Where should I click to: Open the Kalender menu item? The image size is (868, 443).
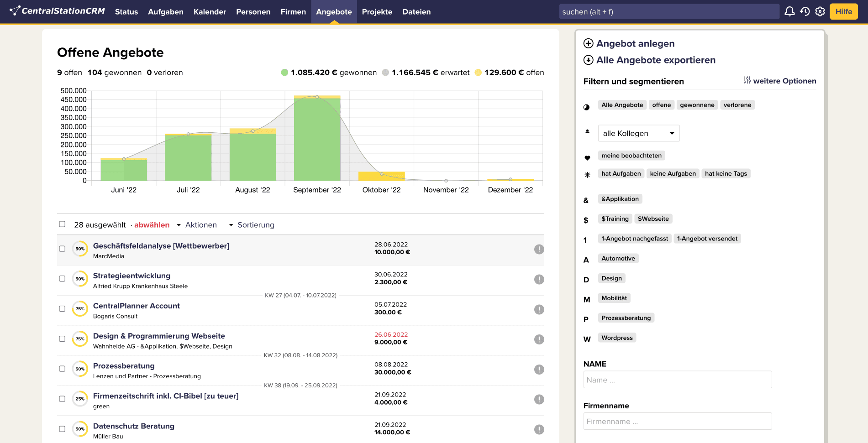[x=210, y=12]
